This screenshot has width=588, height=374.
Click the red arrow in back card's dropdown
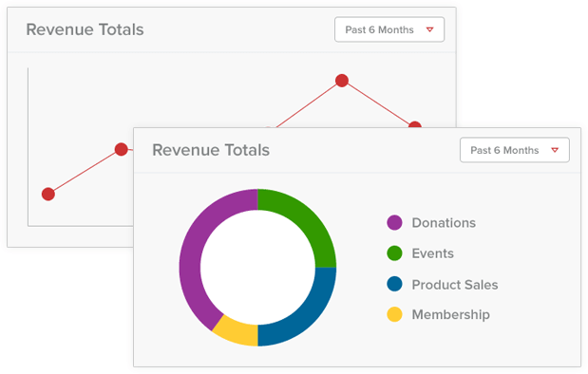[430, 29]
